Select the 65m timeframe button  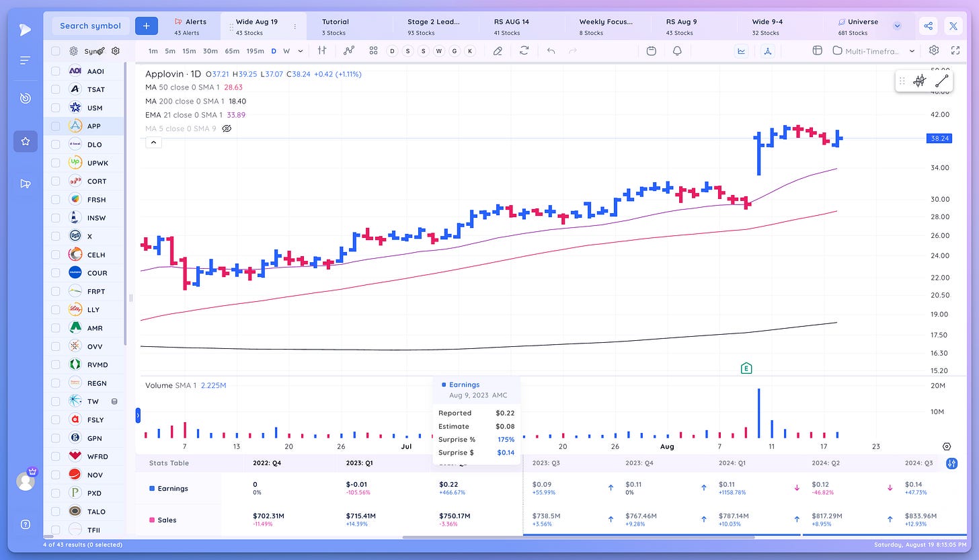click(232, 51)
